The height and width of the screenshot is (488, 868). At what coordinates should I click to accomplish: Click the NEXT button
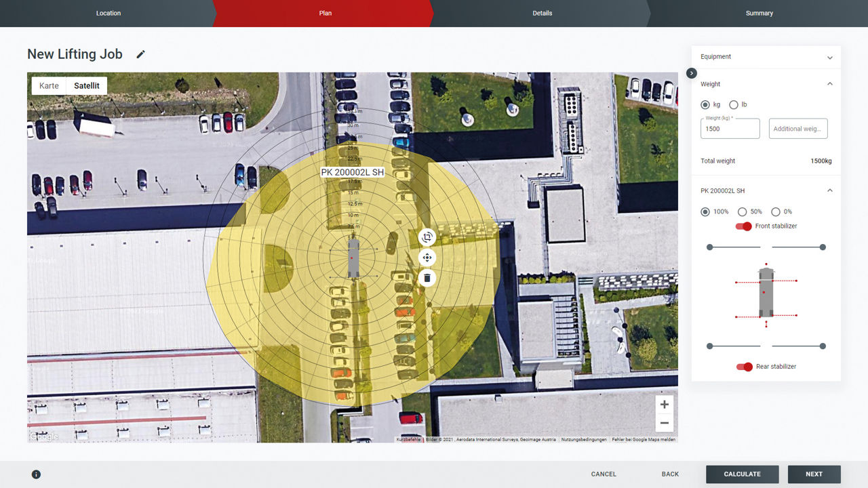(814, 474)
